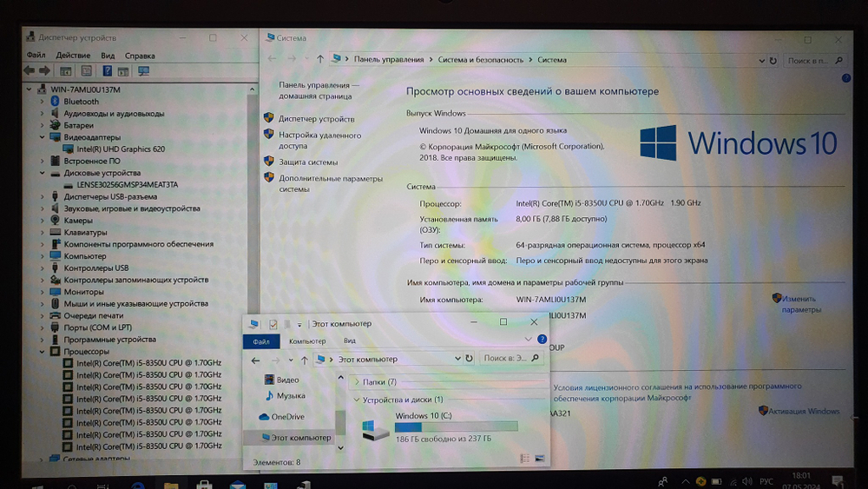Click the Device Manager tree scrollbar up arrow
Screen dimensions: 868x489
(252, 89)
